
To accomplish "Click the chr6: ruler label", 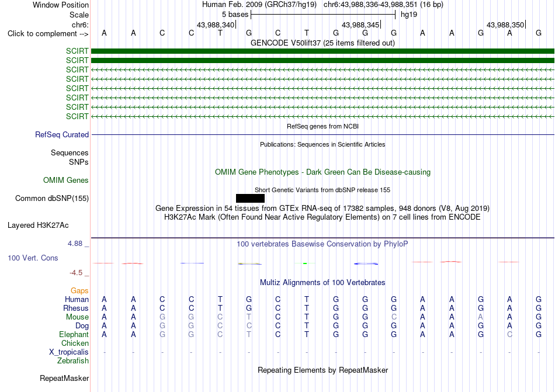I will click(81, 25).
